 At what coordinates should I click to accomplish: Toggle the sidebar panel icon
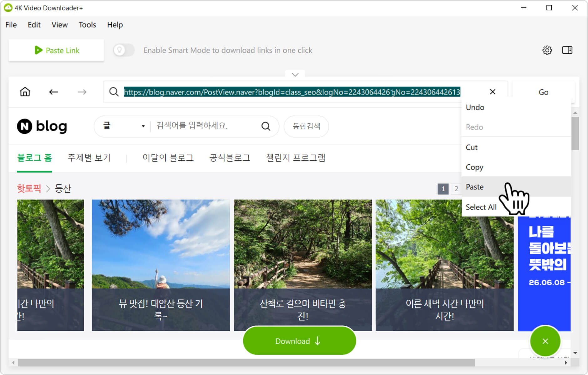[567, 50]
